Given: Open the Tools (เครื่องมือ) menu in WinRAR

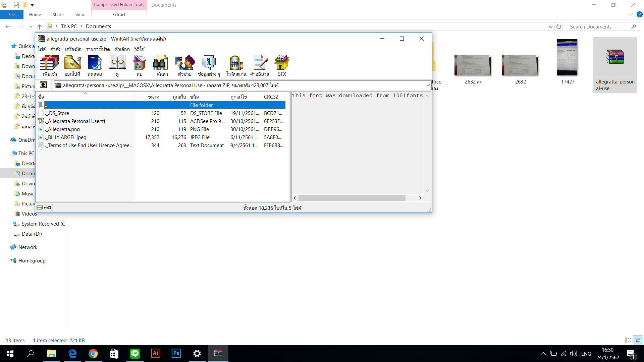Looking at the screenshot, I should click(x=73, y=49).
